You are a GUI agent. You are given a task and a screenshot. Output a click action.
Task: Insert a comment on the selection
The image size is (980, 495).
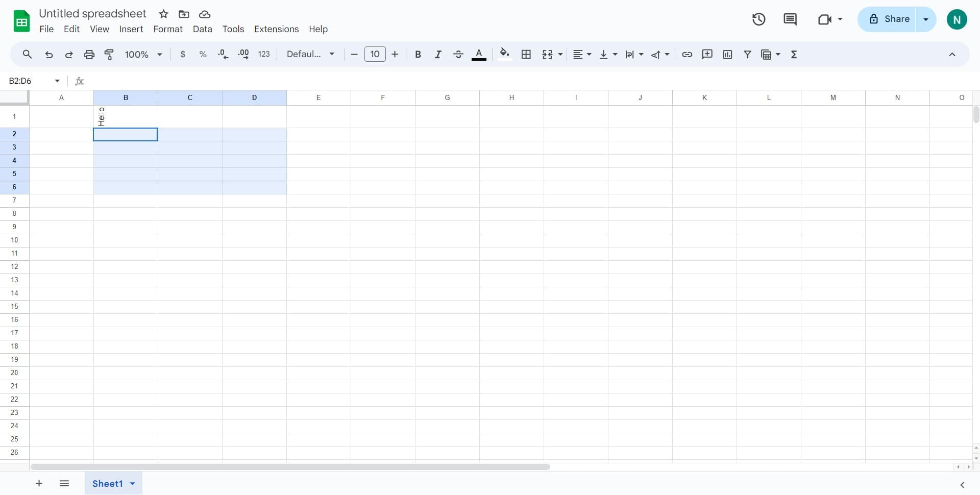coord(707,54)
